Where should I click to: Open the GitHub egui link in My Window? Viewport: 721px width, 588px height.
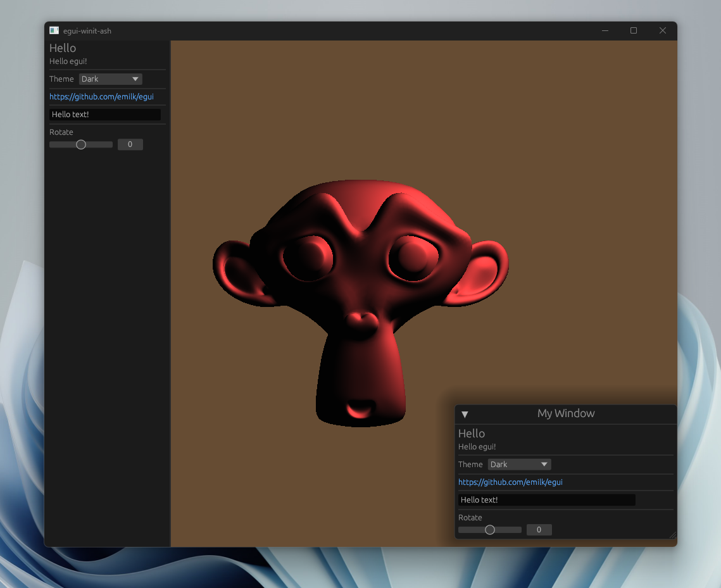(510, 482)
